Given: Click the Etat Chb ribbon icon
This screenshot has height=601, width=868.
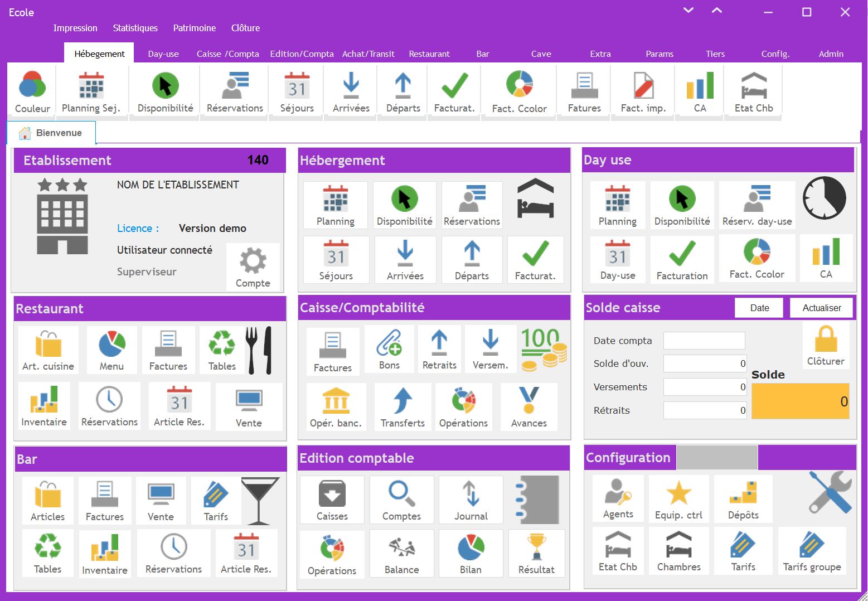Looking at the screenshot, I should pyautogui.click(x=753, y=91).
